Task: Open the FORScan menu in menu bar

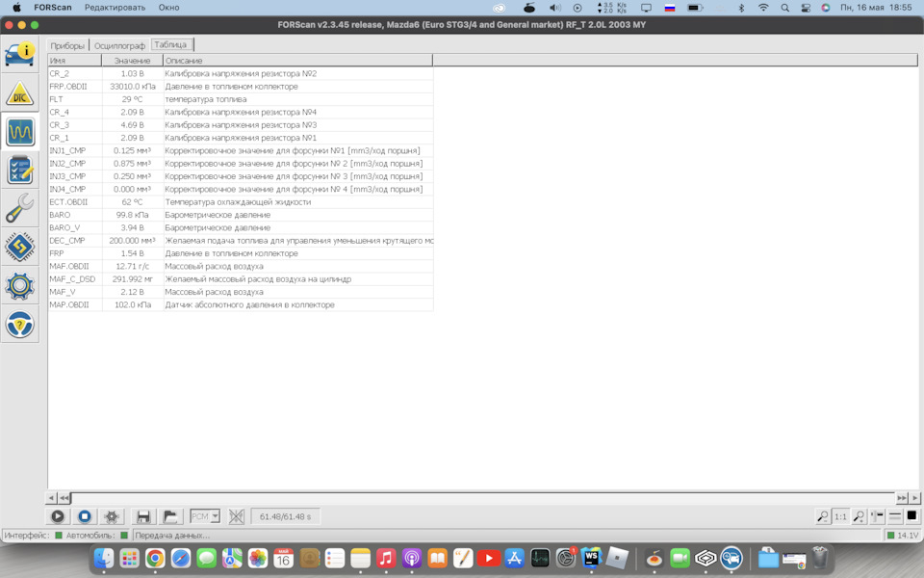Action: [x=52, y=8]
